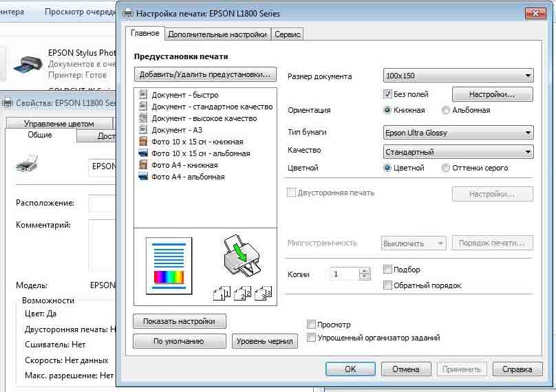Switch to the 'Сервис' tab
The image size is (556, 392).
point(287,34)
